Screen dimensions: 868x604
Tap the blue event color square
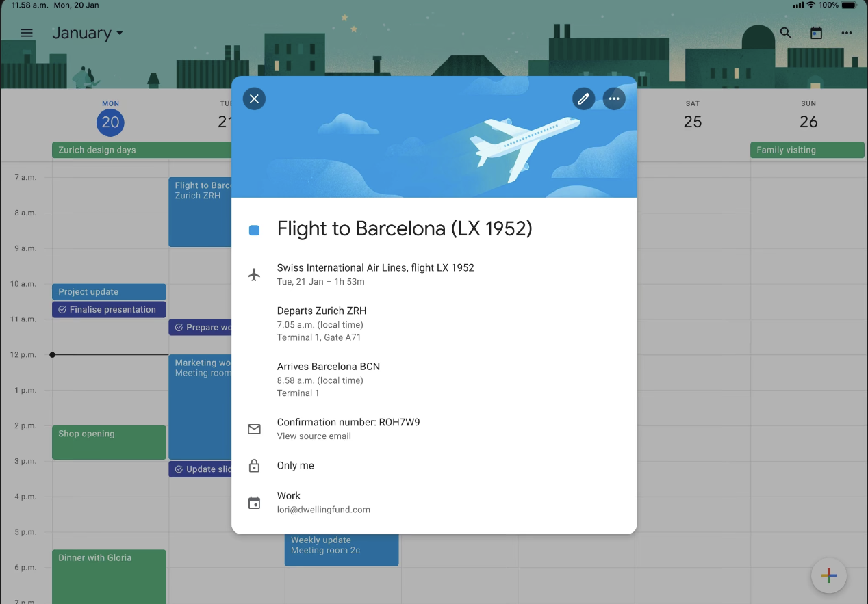254,231
